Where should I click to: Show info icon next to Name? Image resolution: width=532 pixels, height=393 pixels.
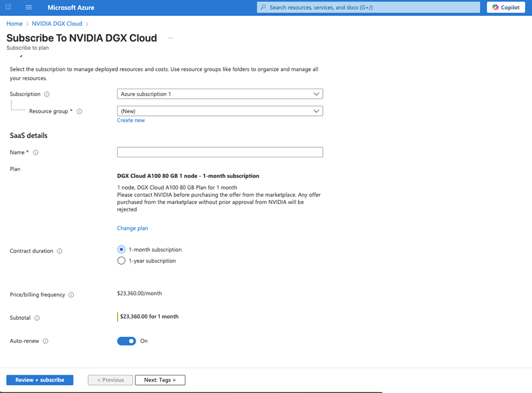point(36,153)
